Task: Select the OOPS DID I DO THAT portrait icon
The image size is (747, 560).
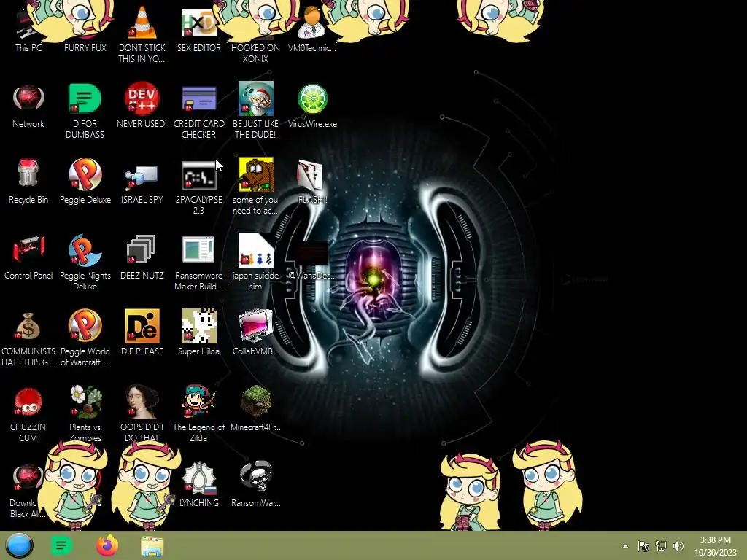Action: (x=142, y=413)
